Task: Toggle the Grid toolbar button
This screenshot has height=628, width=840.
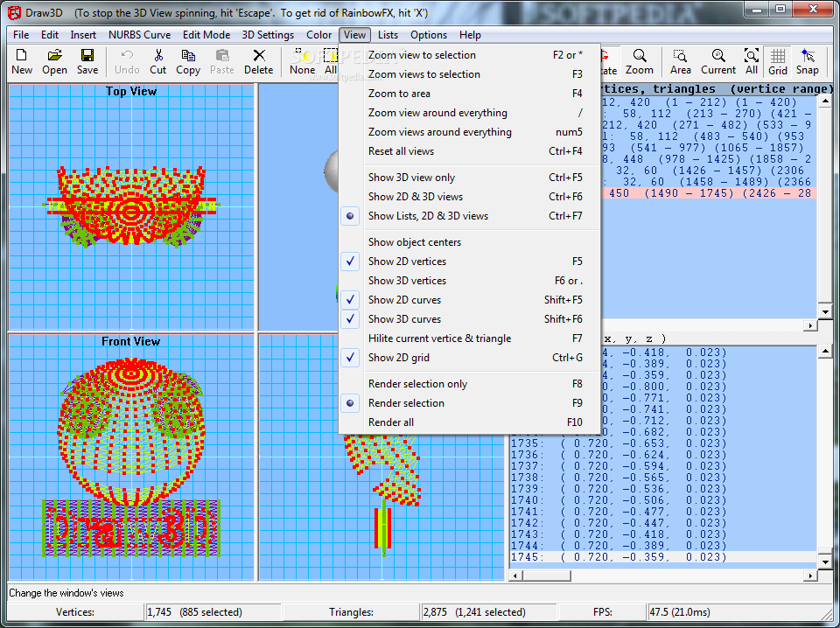Action: tap(778, 61)
